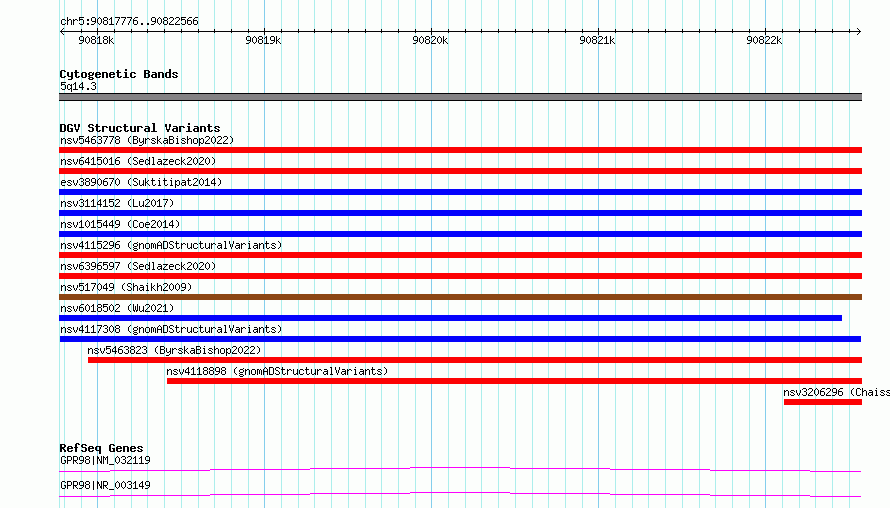Select the Cytogenetic Bands track title

tap(119, 74)
